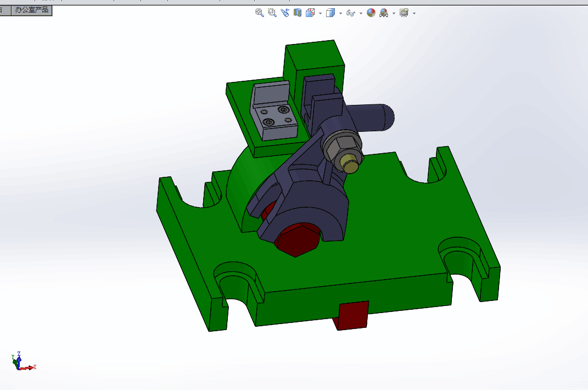
Task: Click the Apply Scene icon
Action: pos(384,13)
